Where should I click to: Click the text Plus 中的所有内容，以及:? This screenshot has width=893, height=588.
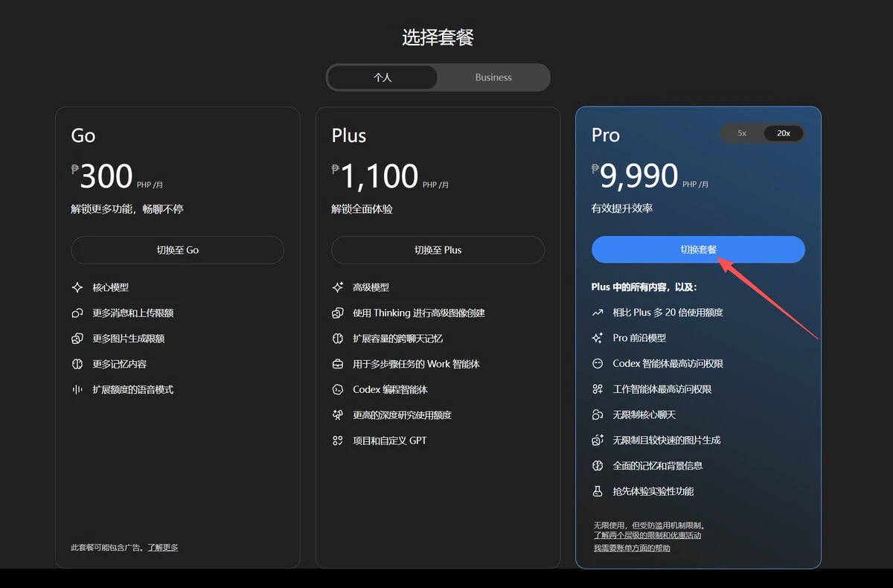[x=644, y=287]
